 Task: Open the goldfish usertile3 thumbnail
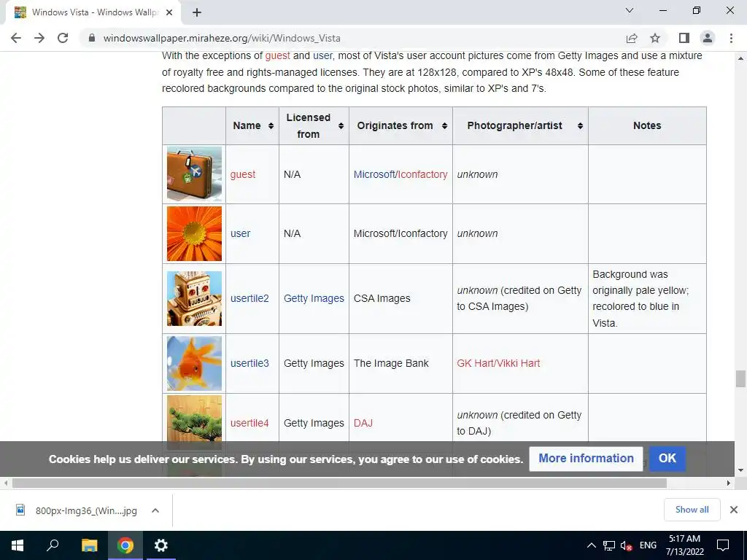(194, 363)
